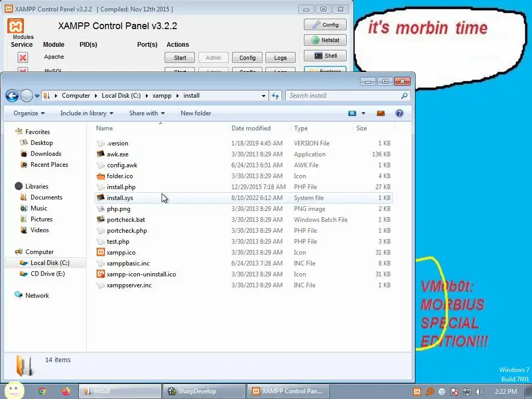Open the Share with menu
The width and height of the screenshot is (532, 399).
(x=147, y=113)
